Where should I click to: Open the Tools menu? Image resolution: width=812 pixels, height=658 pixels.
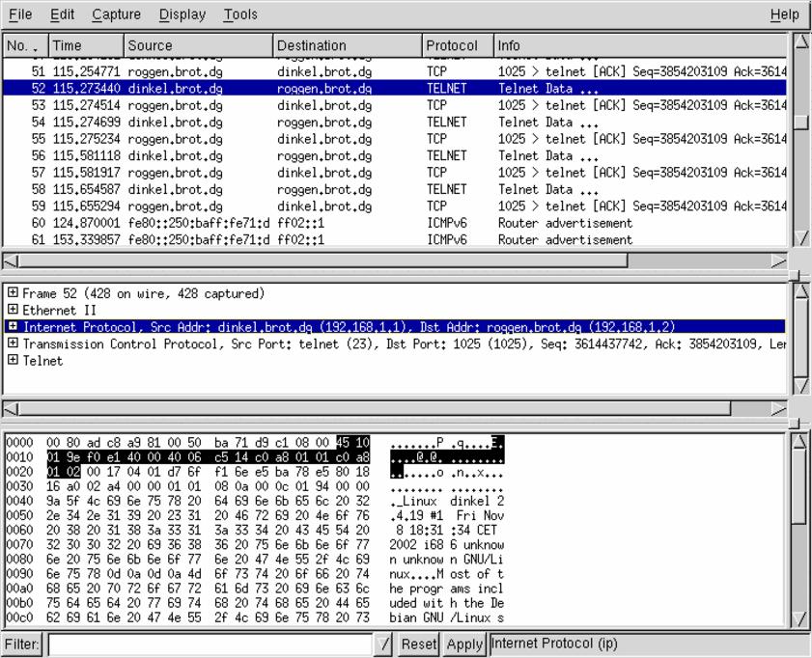240,14
